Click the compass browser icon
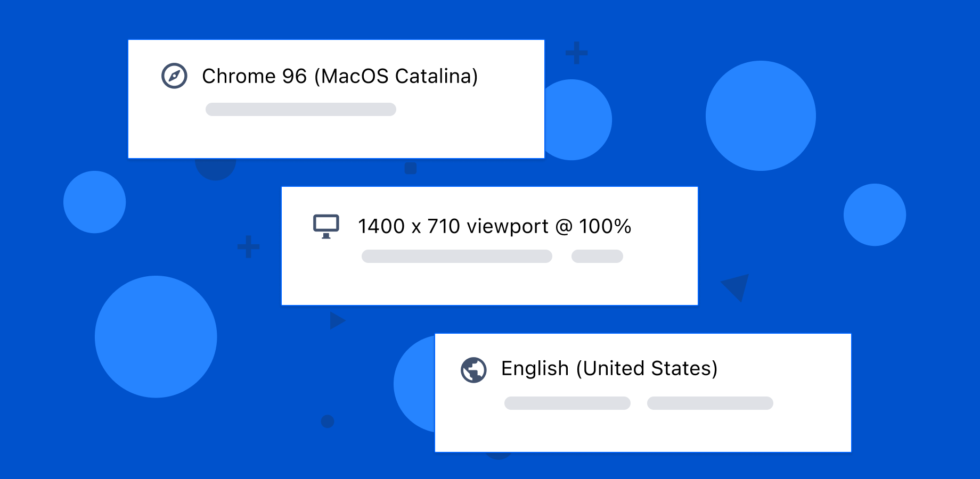980x479 pixels. (174, 76)
